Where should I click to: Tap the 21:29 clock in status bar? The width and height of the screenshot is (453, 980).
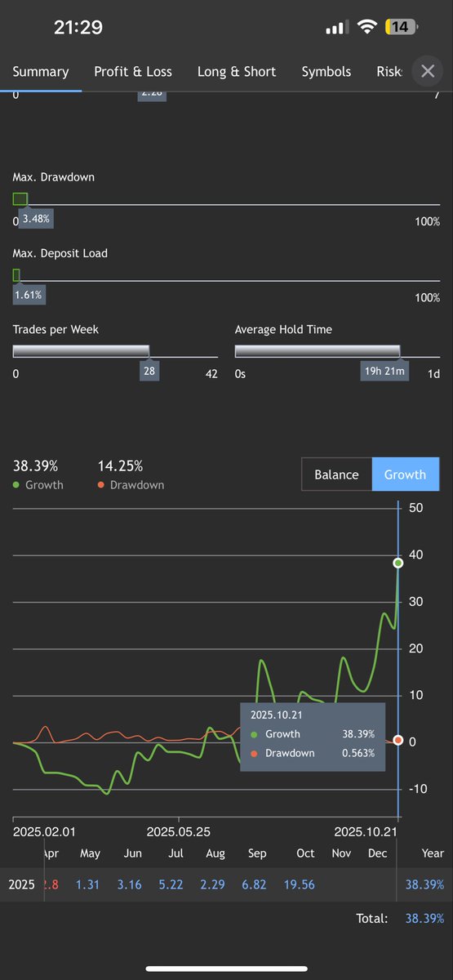click(x=78, y=27)
